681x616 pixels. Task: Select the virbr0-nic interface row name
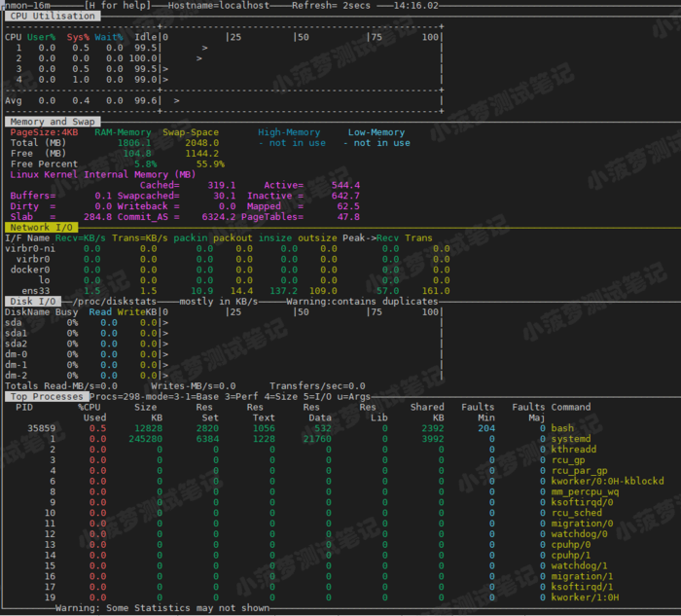point(30,248)
